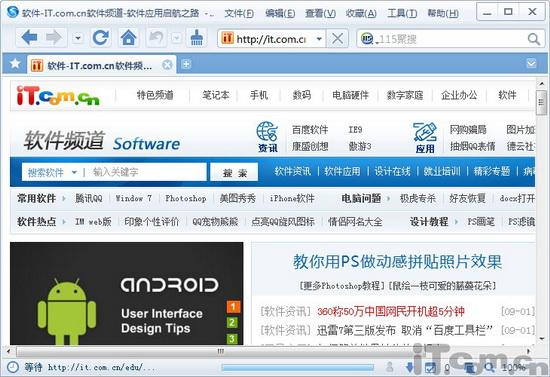Go forward with the Forward arrow
Screen dimensions: 550x377
pos(53,38)
